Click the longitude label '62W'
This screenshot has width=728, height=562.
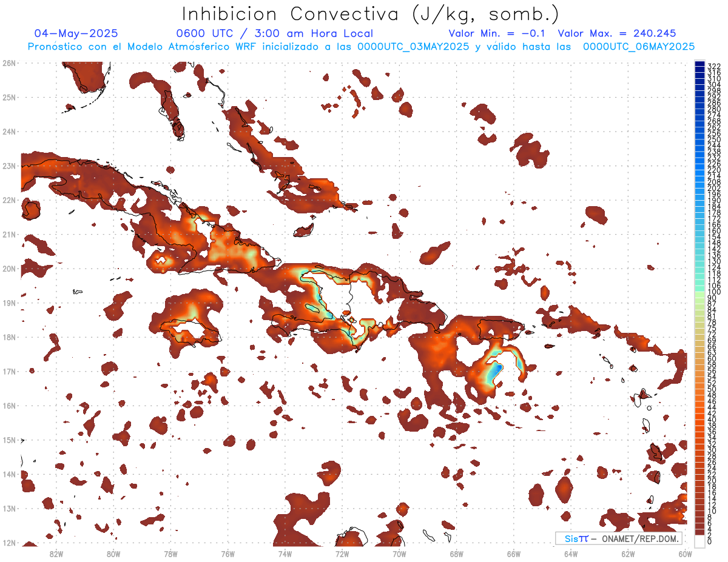(628, 554)
